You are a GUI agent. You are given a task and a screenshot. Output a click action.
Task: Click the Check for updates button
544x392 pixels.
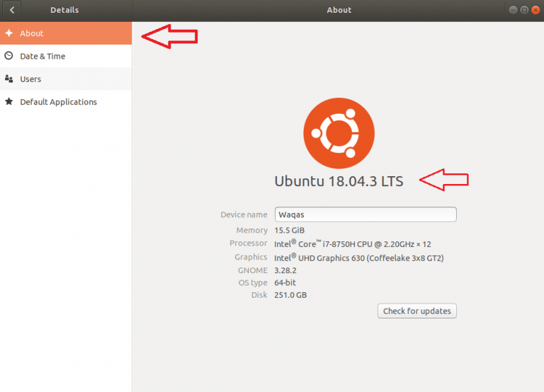(417, 311)
